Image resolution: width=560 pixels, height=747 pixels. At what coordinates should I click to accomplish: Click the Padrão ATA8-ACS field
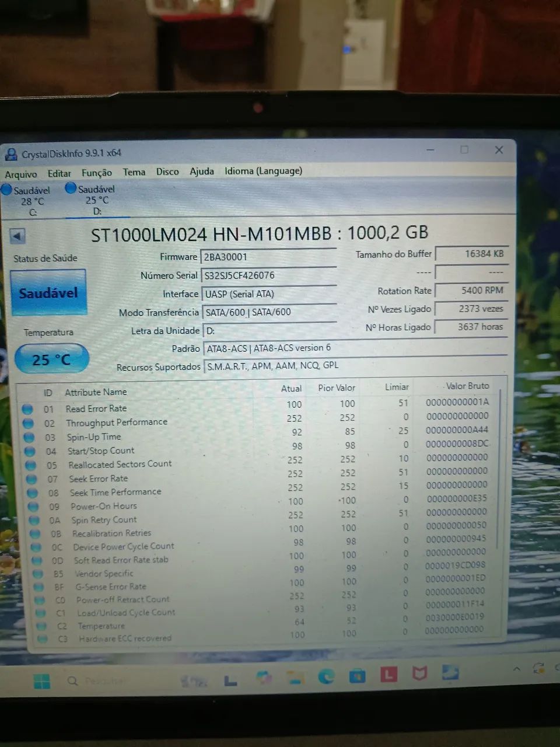(355, 348)
